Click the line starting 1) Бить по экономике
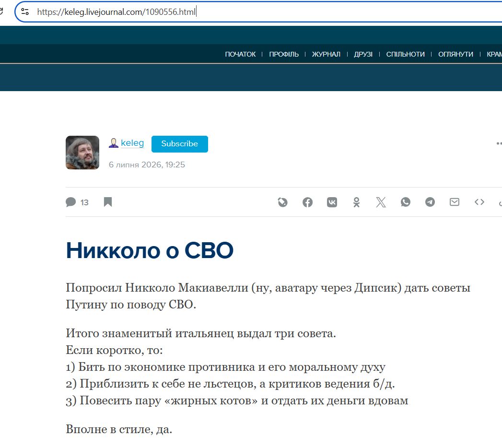The height and width of the screenshot is (448, 502). point(226,367)
